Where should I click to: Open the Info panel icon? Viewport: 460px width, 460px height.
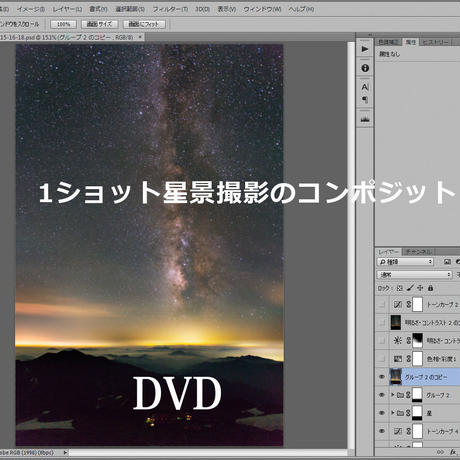pyautogui.click(x=365, y=68)
